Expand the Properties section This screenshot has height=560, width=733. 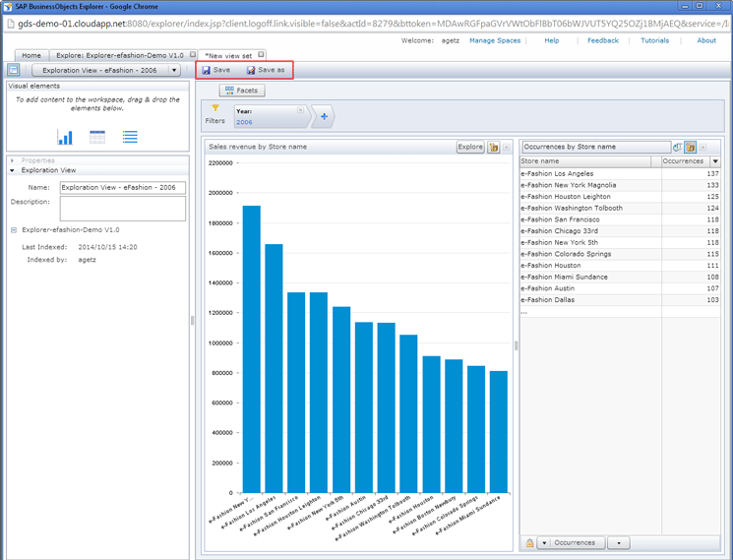coord(13,160)
